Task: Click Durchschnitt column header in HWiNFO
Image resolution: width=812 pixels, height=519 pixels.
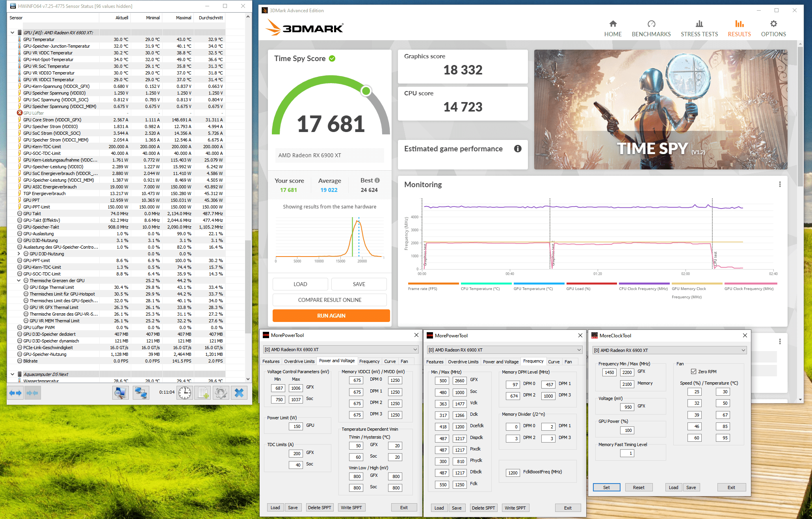Action: 210,18
